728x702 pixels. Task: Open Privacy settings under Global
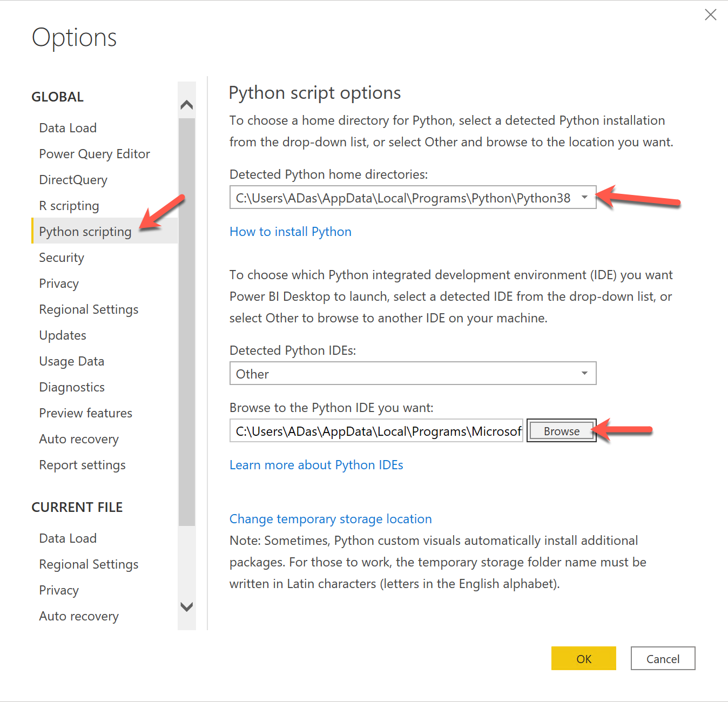(58, 283)
